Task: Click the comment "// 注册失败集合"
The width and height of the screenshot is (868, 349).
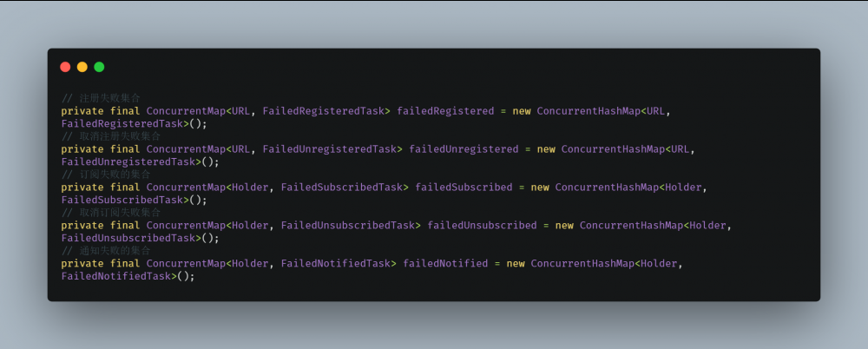Action: (101, 98)
